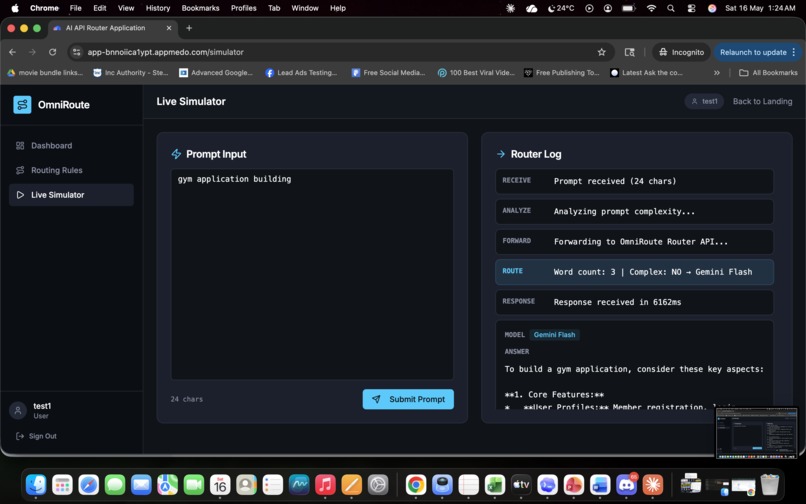The image size is (806, 504).
Task: Click the Router Log arrow icon
Action: coord(501,154)
